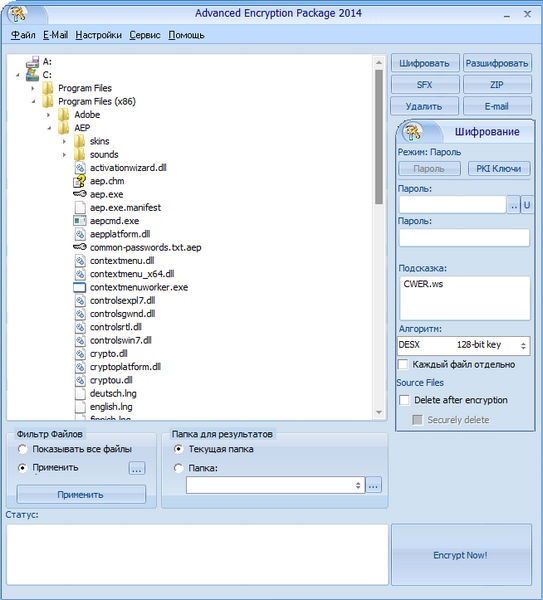Click the sounds folder icon
543x600 pixels.
click(x=79, y=154)
